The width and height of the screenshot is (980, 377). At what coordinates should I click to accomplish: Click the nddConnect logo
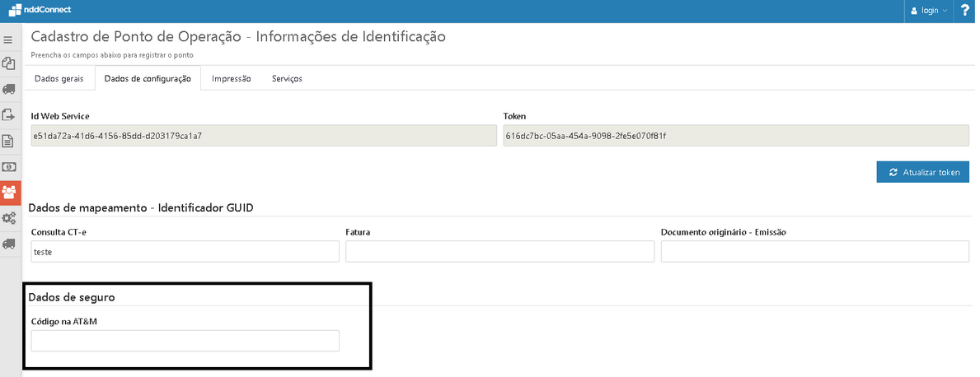tap(40, 10)
